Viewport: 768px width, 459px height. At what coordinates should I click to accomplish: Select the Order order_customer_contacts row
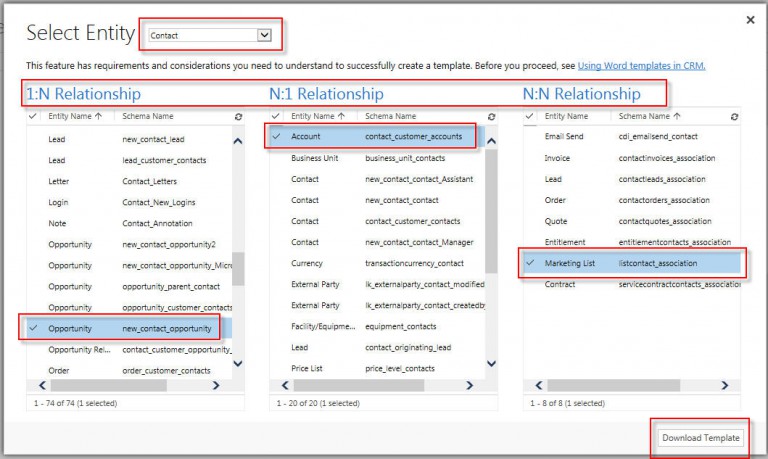[x=129, y=371]
